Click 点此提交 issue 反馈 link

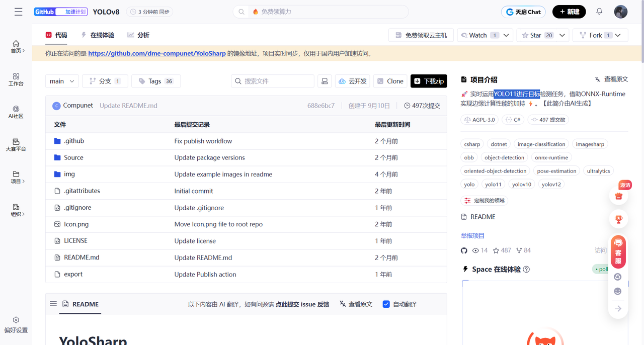[302, 304]
